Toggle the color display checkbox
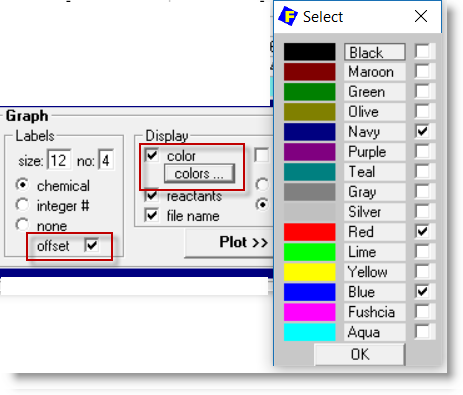 coord(152,155)
